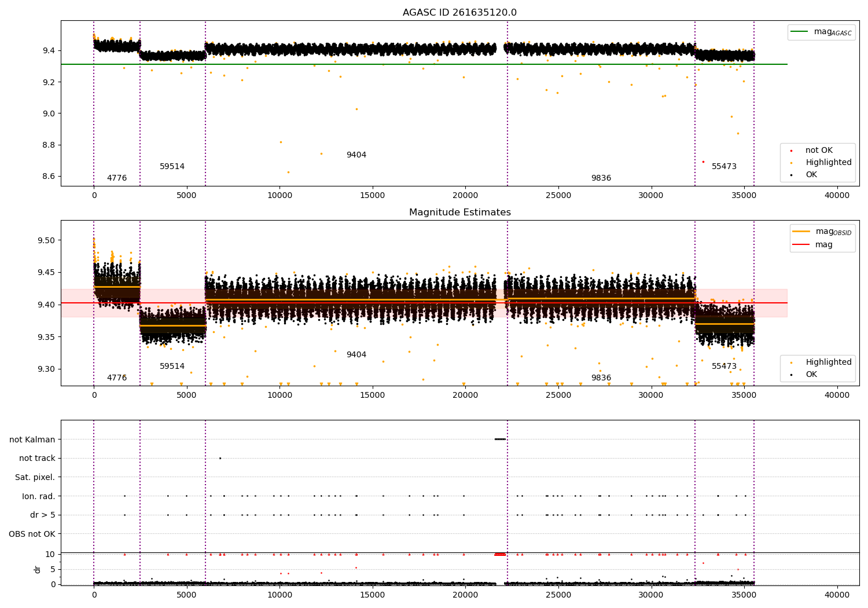Image resolution: width=868 pixels, height=608 pixels.
Task: Click the 9.2 tick on top plot
Action: coord(49,82)
